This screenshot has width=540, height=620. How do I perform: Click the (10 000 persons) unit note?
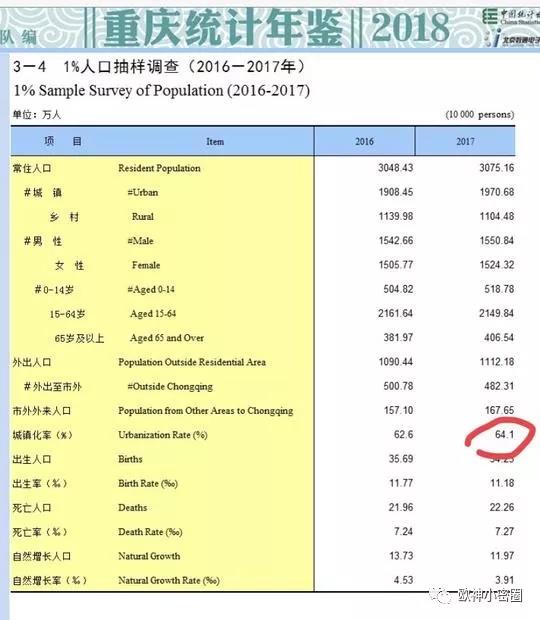(480, 115)
